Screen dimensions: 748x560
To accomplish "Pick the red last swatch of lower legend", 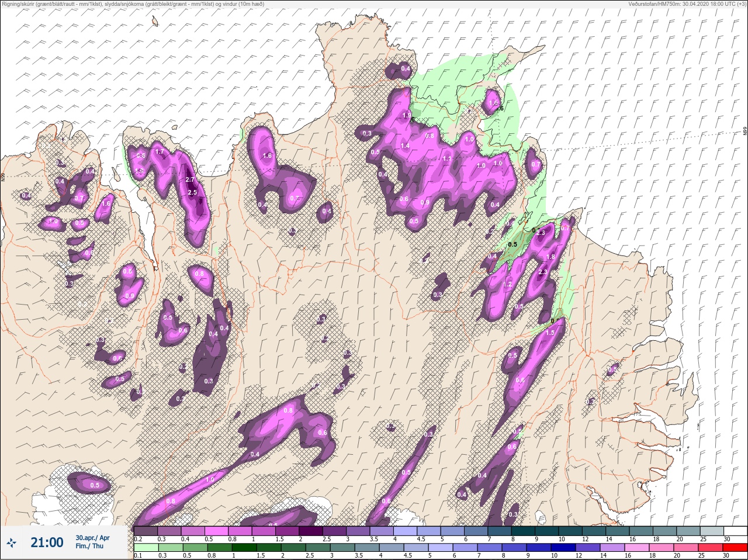I will [x=735, y=548].
